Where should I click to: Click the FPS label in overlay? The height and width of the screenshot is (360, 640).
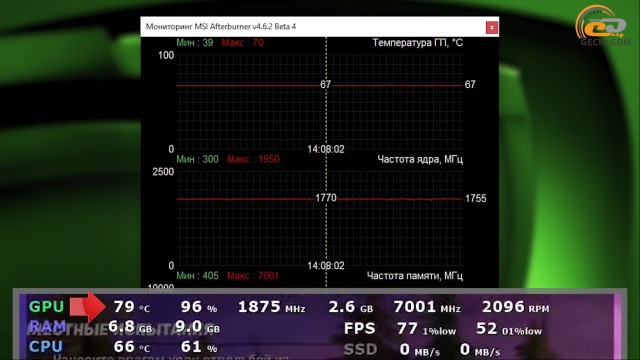click(x=360, y=329)
